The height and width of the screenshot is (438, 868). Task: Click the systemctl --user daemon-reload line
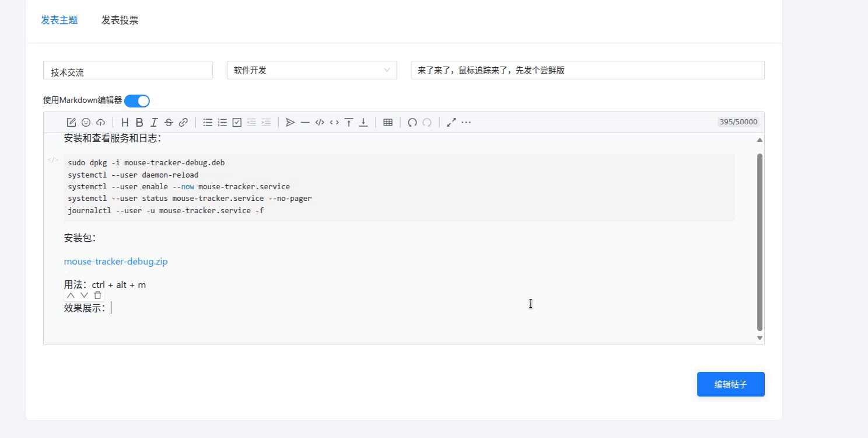tap(133, 175)
